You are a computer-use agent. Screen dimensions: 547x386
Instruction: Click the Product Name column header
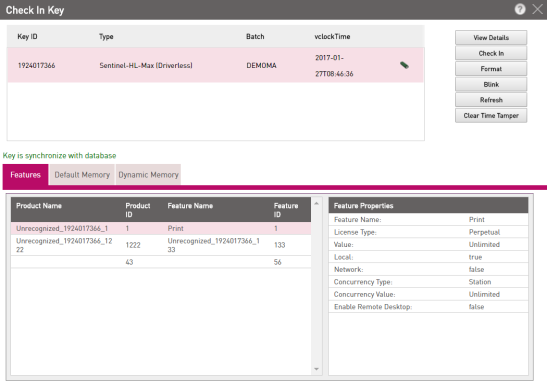pos(39,206)
